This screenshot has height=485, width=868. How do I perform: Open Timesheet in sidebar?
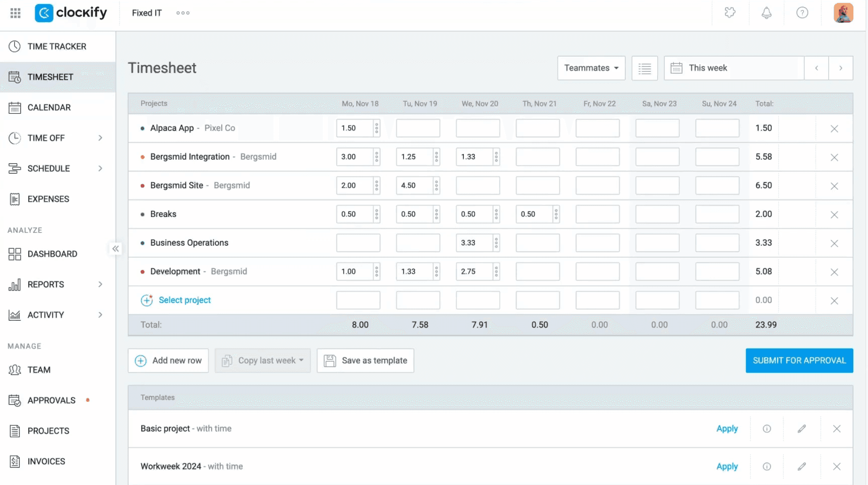point(57,77)
